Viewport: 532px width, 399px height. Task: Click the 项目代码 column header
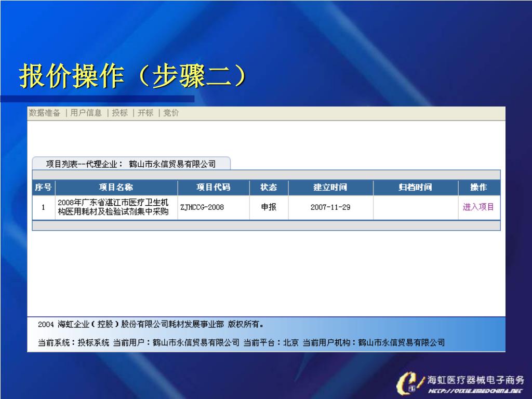tap(214, 187)
